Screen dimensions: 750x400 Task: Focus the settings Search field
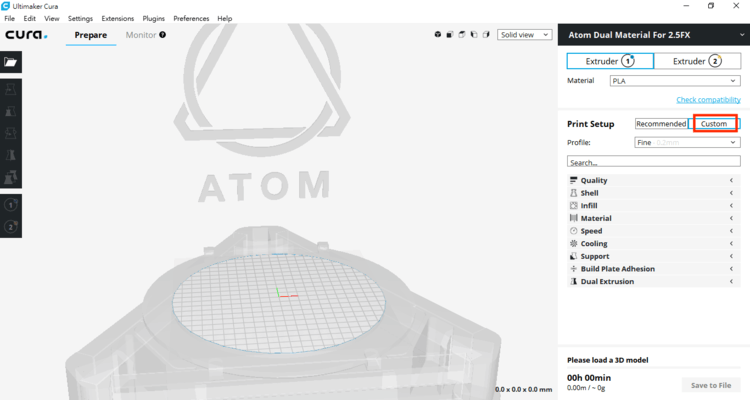(x=653, y=162)
